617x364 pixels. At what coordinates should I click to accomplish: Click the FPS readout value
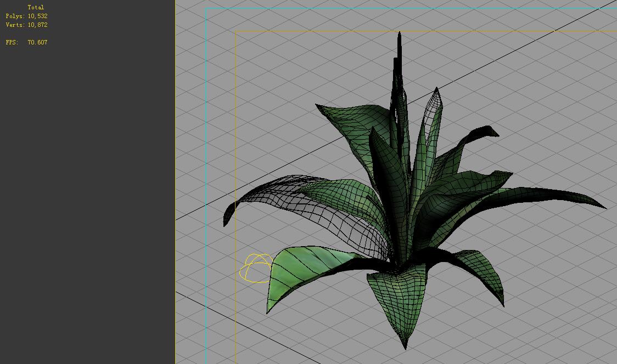pos(37,43)
